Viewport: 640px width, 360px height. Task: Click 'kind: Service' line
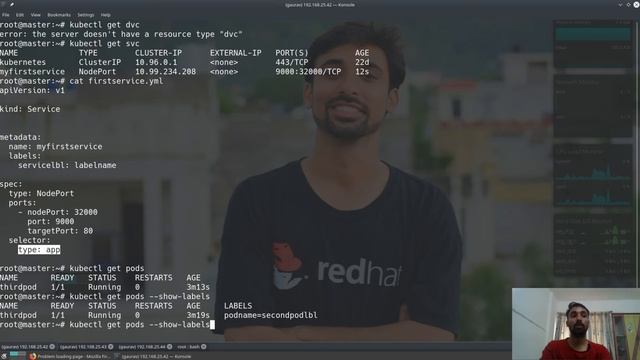click(x=30, y=109)
